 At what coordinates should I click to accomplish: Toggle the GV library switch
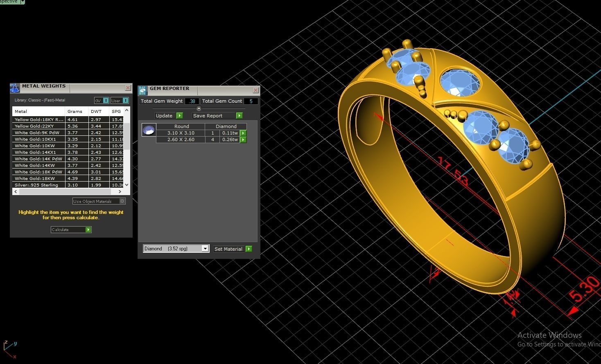(x=102, y=101)
